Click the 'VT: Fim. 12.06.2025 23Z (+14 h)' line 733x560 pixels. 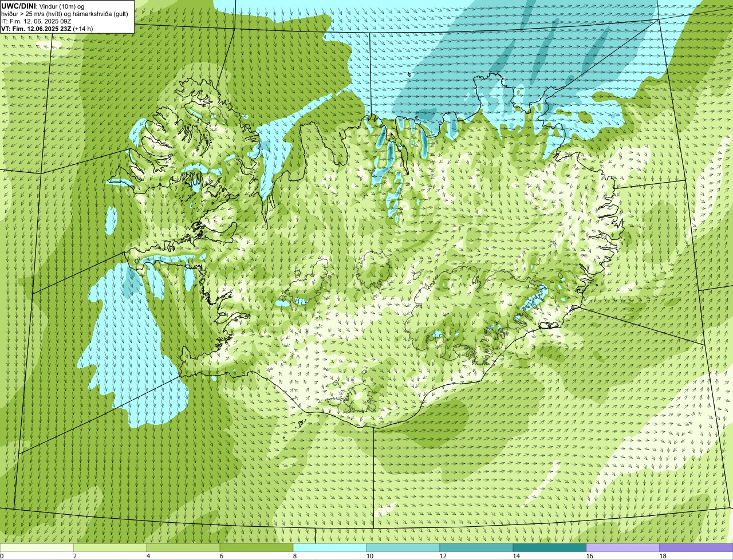coord(47,28)
